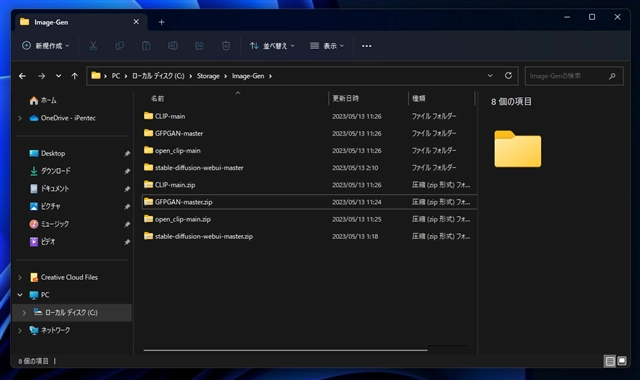Click the Share icon in toolbar
The image size is (640, 380).
(x=199, y=46)
